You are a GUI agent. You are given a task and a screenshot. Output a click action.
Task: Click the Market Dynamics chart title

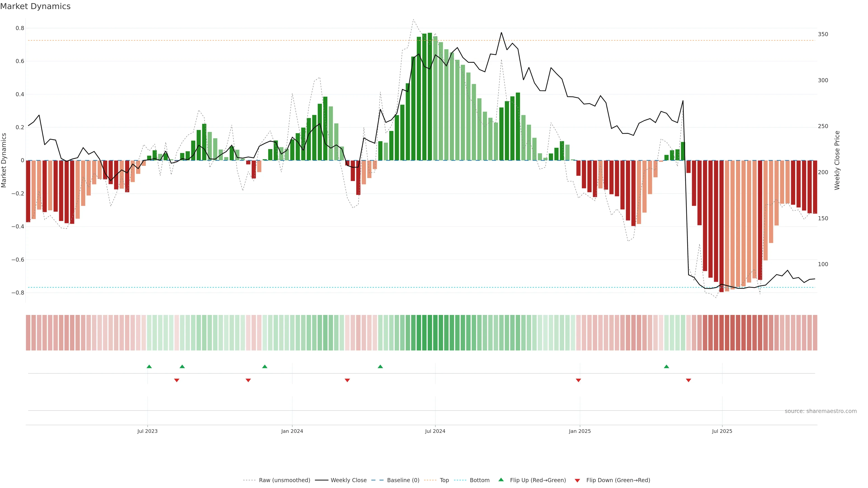(x=35, y=6)
